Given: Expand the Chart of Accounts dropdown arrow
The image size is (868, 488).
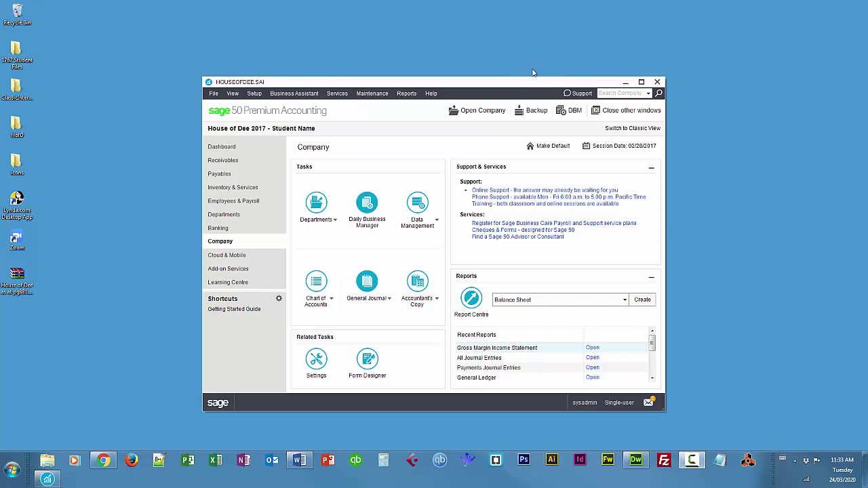Looking at the screenshot, I should 331,298.
